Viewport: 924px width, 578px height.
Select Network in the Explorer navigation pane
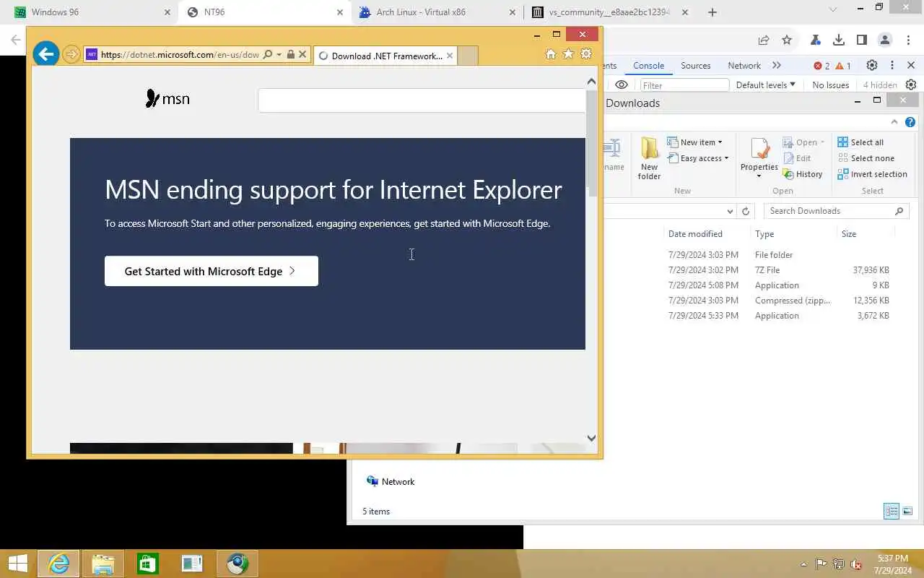391,482
